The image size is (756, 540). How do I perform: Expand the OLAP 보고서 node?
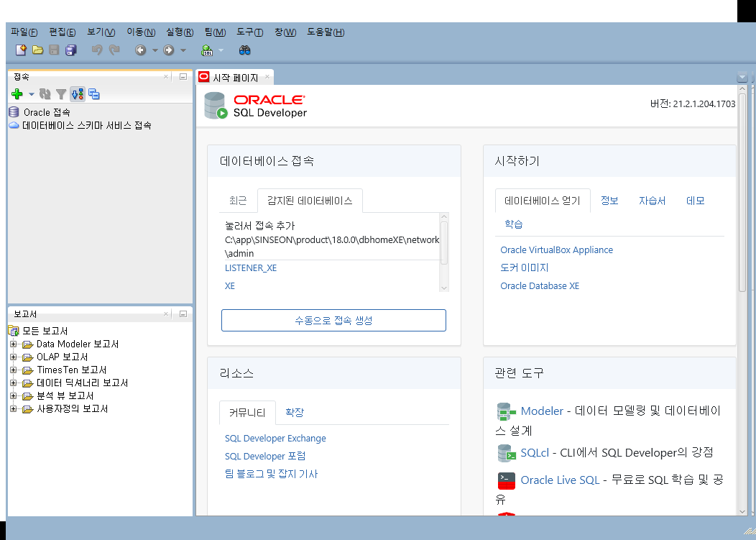tap(14, 357)
